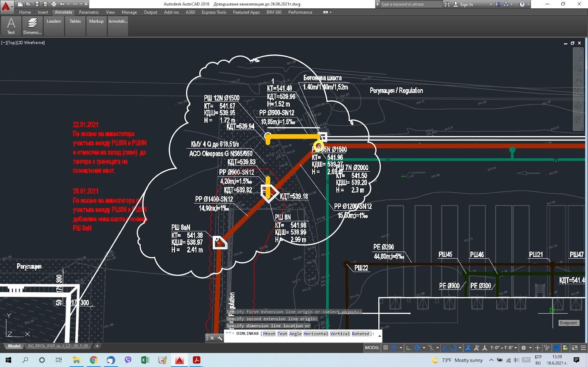The height and width of the screenshot is (367, 588).
Task: Click the Open file icon
Action: (29, 4)
